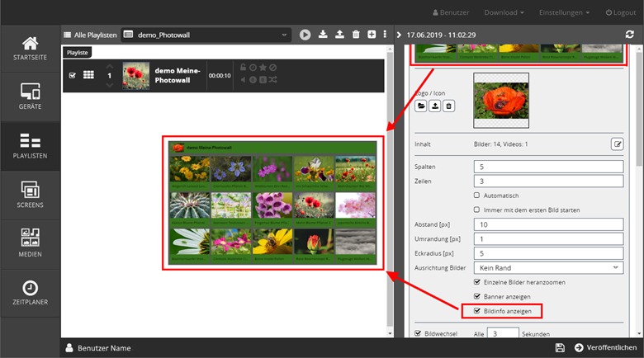Click the play button for the playlist
Screen dimensions: 644x358
[305, 35]
